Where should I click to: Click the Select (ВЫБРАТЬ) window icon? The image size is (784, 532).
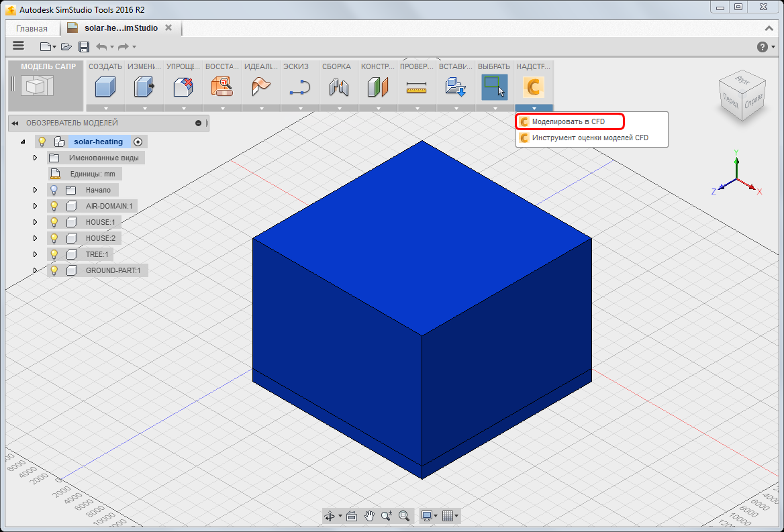[495, 87]
